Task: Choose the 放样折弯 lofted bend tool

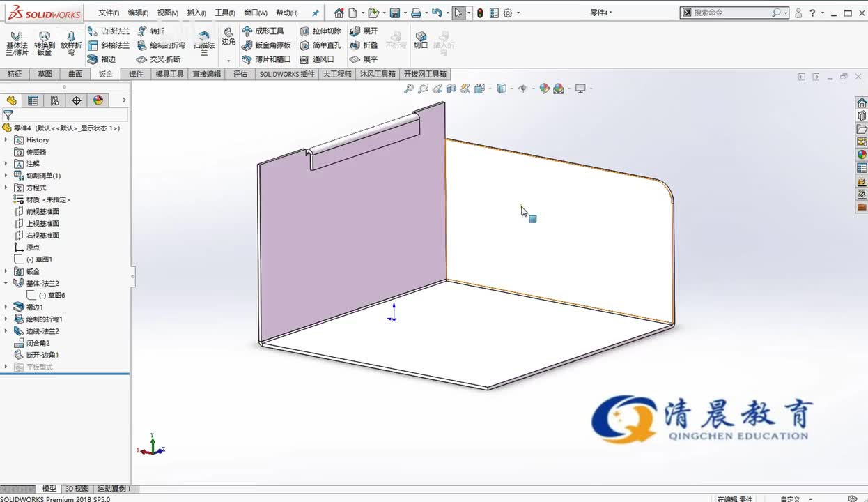Action: pyautogui.click(x=71, y=43)
